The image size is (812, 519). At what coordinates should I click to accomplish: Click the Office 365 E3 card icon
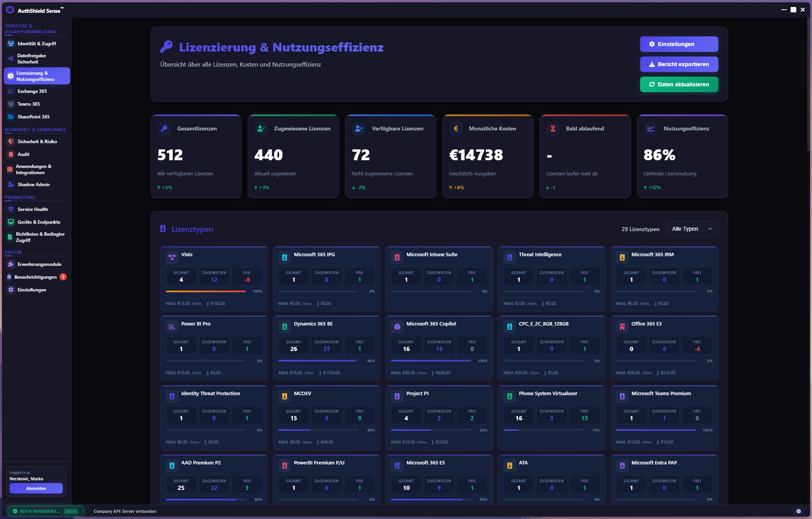[x=622, y=326]
